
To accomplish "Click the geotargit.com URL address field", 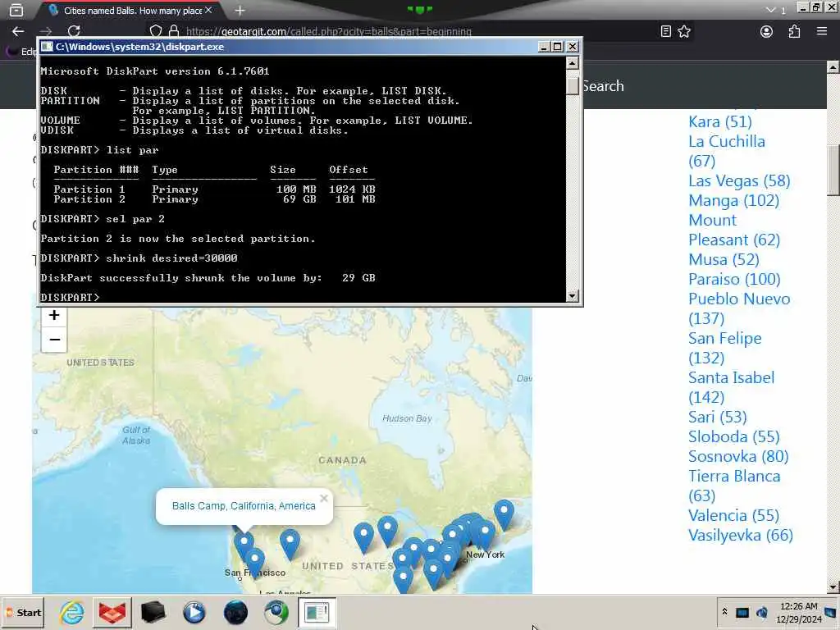I will (x=329, y=32).
